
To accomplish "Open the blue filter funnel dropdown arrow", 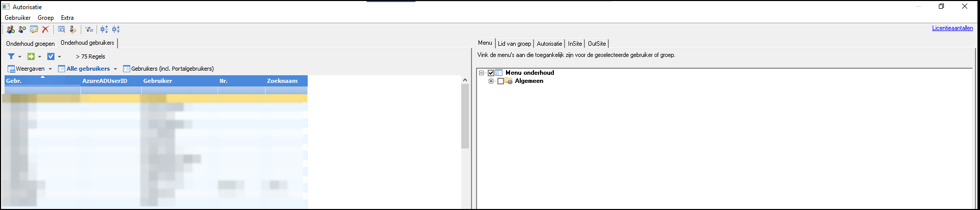I will point(20,57).
